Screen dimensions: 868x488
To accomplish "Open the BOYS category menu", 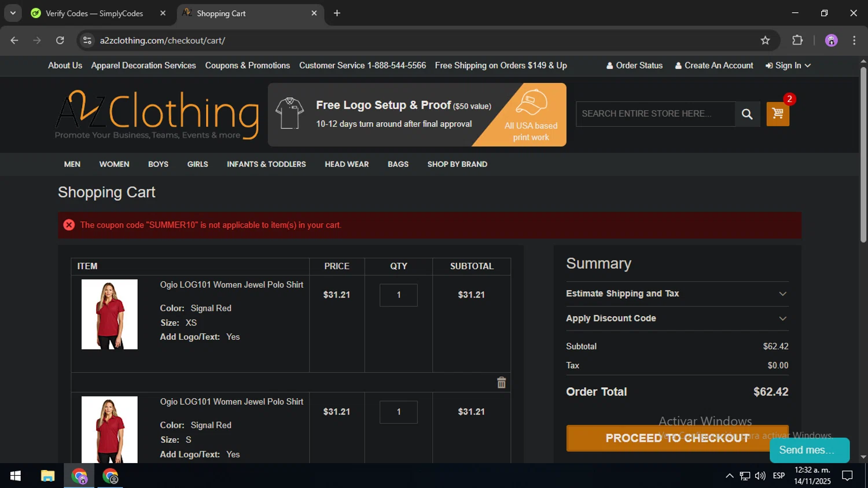I will 158,164.
